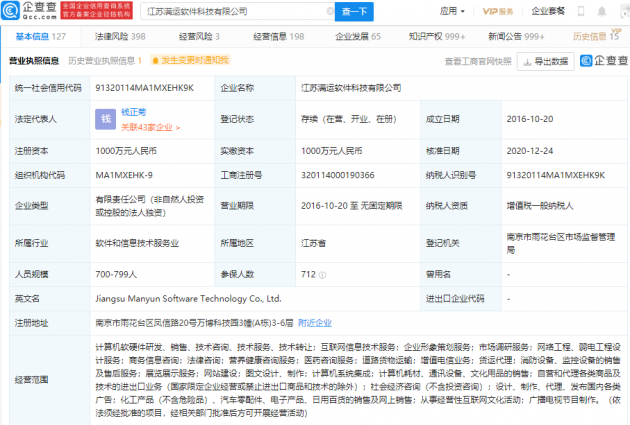Click the 钱 avatar of the legal representative
This screenshot has width=630, height=425.
click(105, 119)
